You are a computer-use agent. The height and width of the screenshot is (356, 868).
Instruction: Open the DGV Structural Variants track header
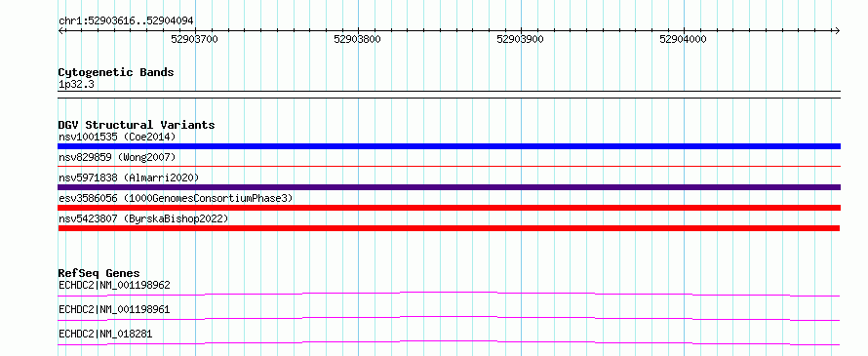coord(137,125)
